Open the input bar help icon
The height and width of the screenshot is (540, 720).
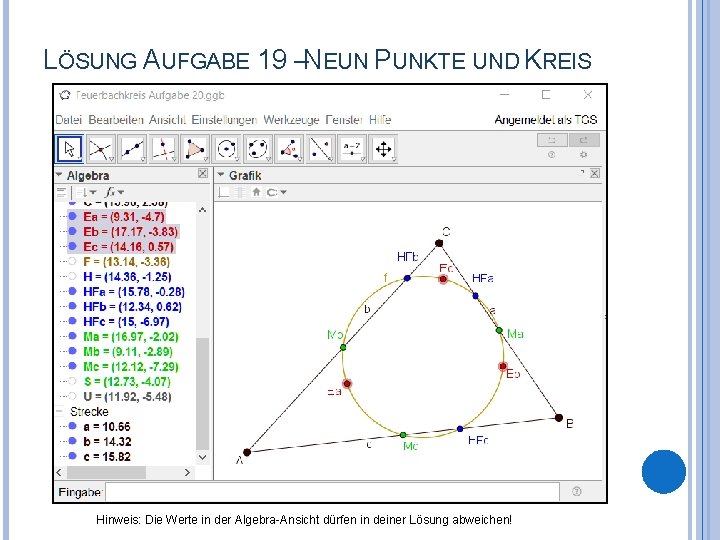coord(577,491)
